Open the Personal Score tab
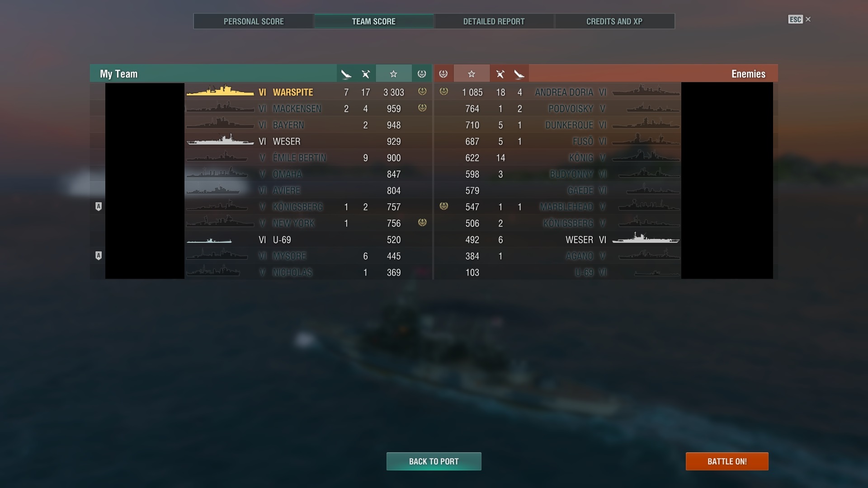The image size is (868, 488). [254, 21]
